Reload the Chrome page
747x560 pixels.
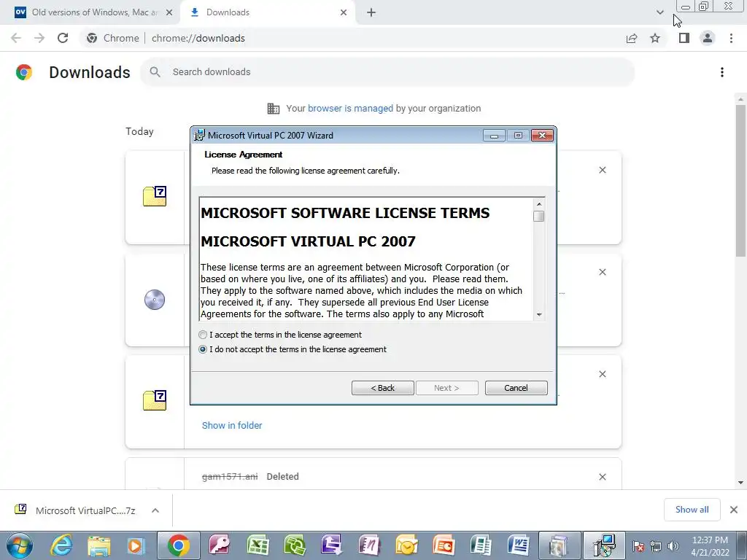click(63, 38)
